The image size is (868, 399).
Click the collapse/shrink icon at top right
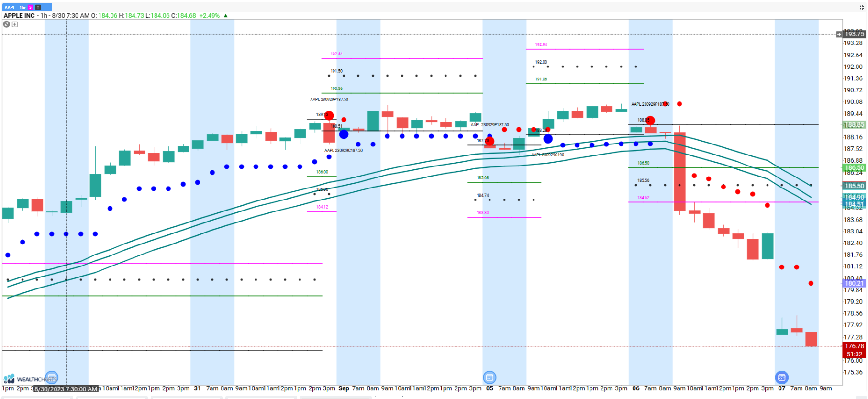click(x=861, y=7)
